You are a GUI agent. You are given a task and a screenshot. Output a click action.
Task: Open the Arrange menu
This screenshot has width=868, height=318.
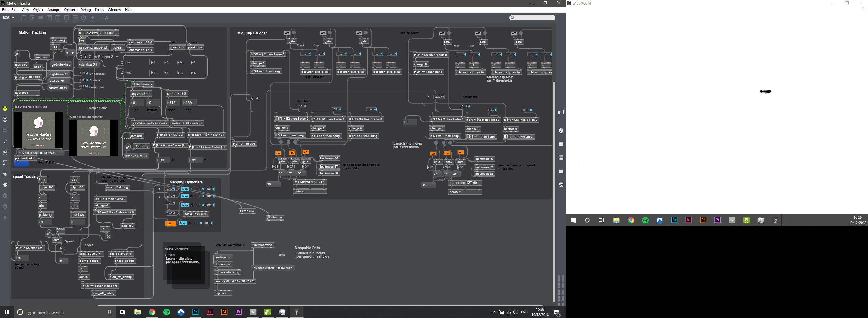(54, 10)
